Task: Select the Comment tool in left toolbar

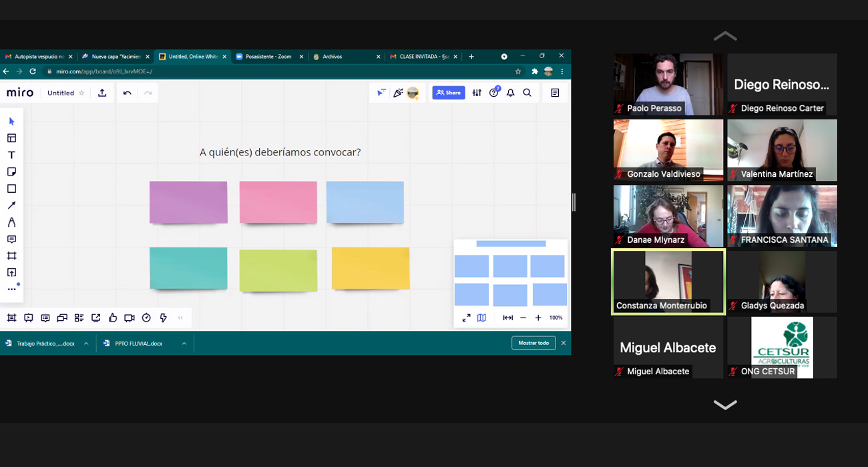Action: pos(11,239)
